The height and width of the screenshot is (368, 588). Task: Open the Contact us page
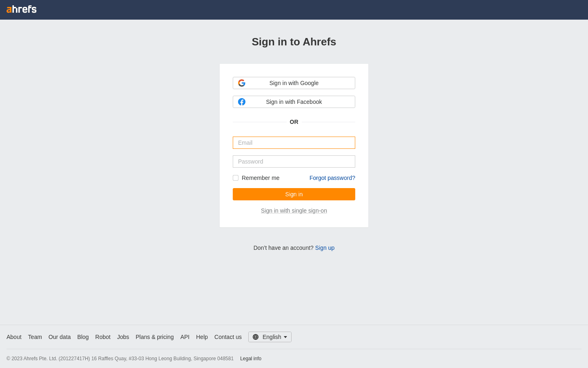click(x=228, y=337)
